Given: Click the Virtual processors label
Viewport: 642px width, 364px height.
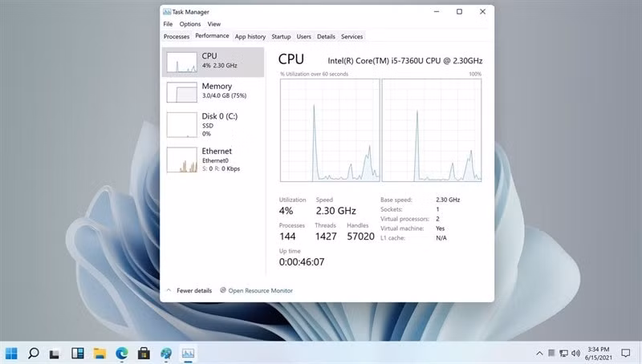Looking at the screenshot, I should coord(404,219).
